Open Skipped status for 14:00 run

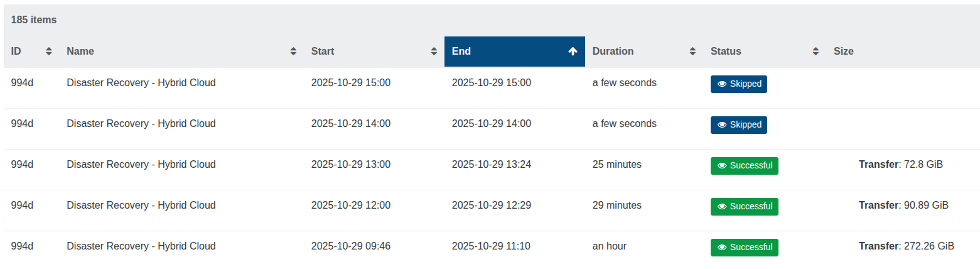click(739, 125)
